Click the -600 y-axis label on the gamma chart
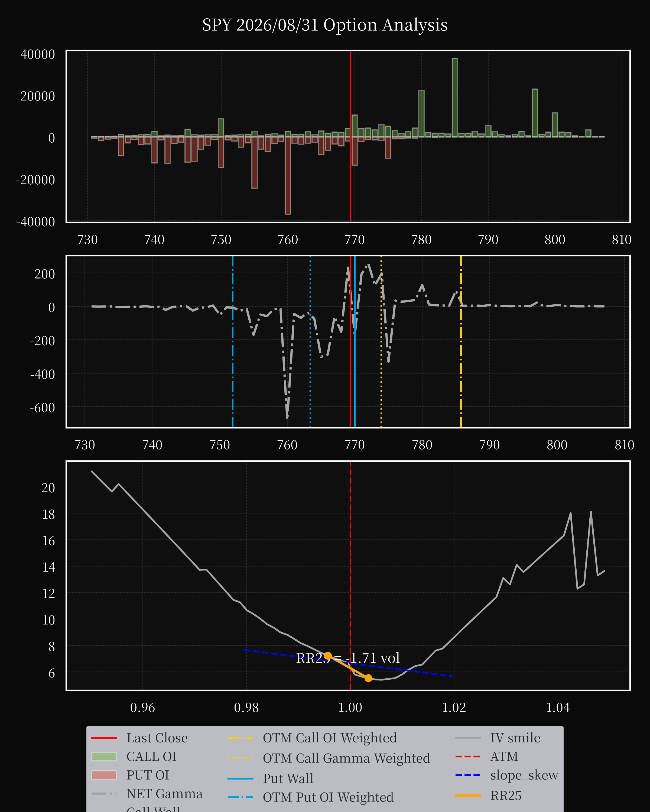The width and height of the screenshot is (650, 812). (42, 408)
